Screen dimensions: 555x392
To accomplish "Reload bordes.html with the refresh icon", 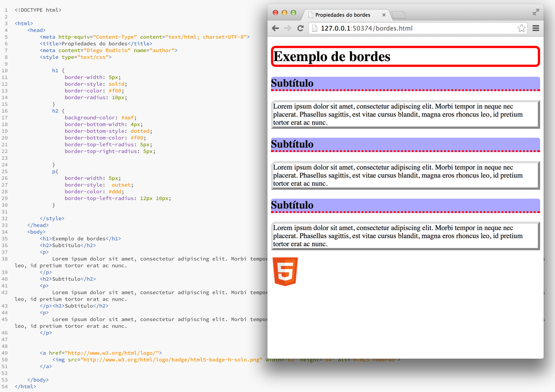I will pos(300,28).
